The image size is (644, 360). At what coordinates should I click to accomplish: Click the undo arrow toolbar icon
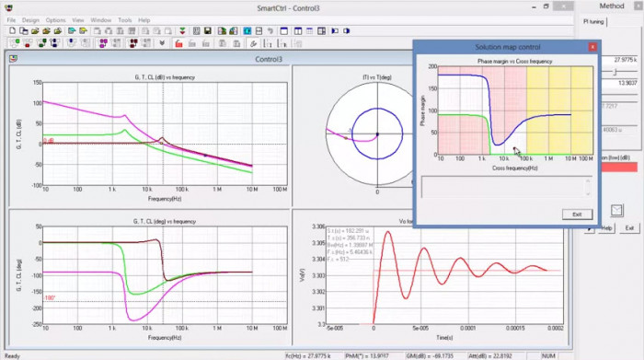click(270, 30)
